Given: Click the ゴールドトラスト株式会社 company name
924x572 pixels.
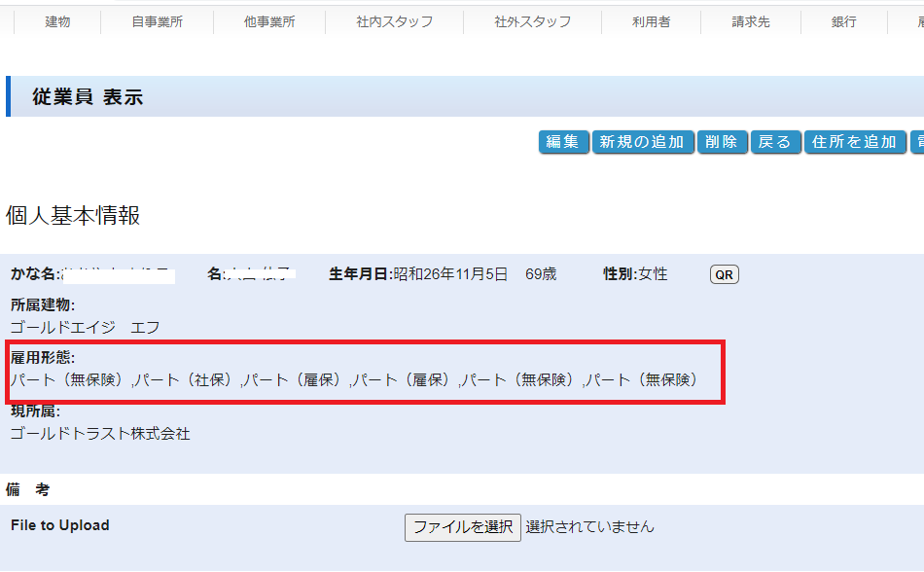Looking at the screenshot, I should tap(100, 434).
